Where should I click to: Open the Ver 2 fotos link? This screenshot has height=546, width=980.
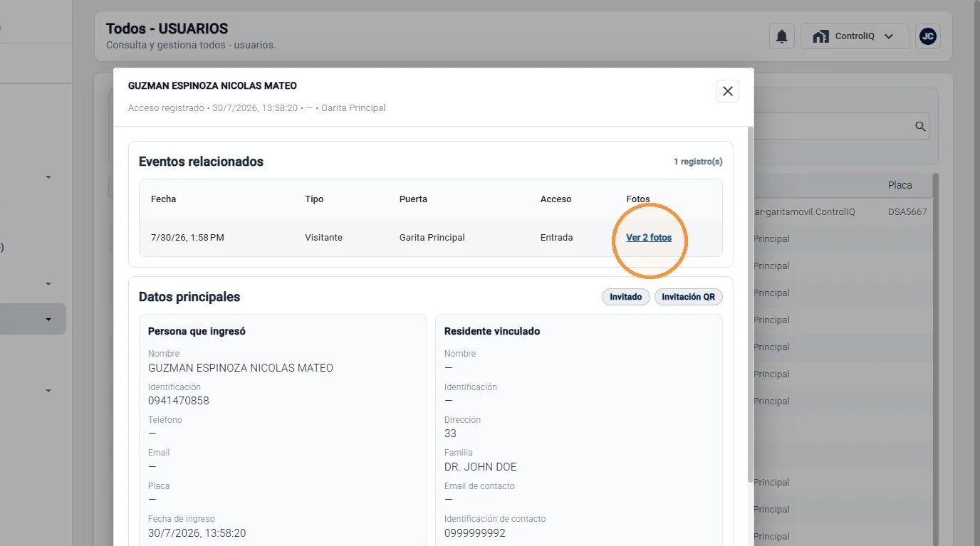pos(649,238)
